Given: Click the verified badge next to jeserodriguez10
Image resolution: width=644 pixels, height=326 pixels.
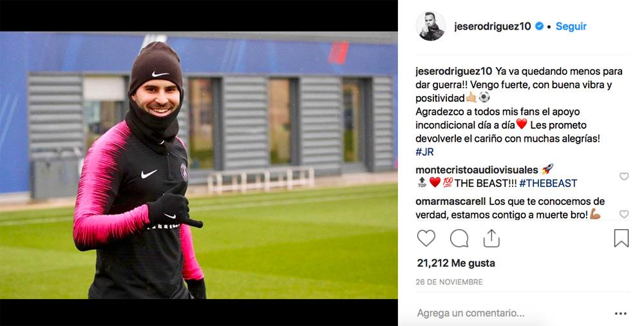Looking at the screenshot, I should [x=539, y=26].
